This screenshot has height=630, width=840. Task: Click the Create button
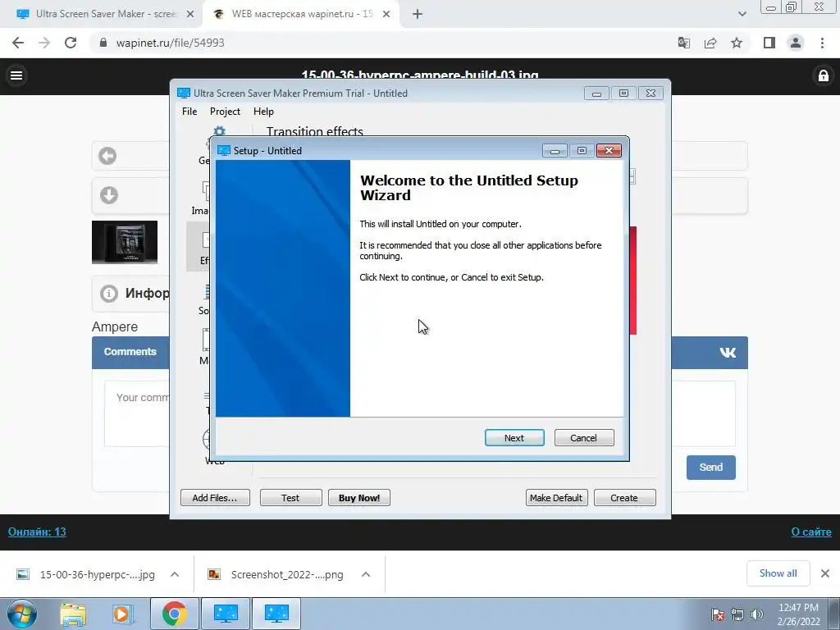(624, 498)
